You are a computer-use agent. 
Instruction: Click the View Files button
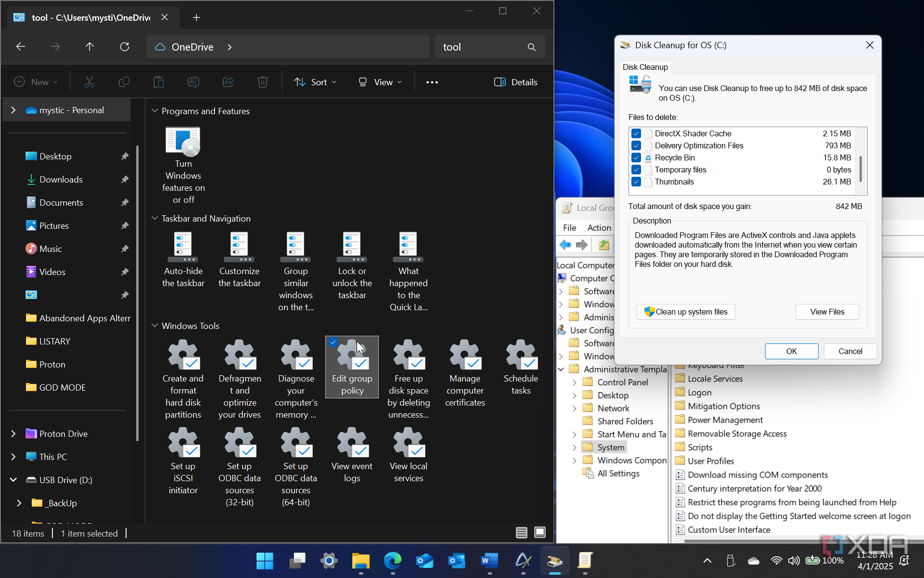(827, 312)
